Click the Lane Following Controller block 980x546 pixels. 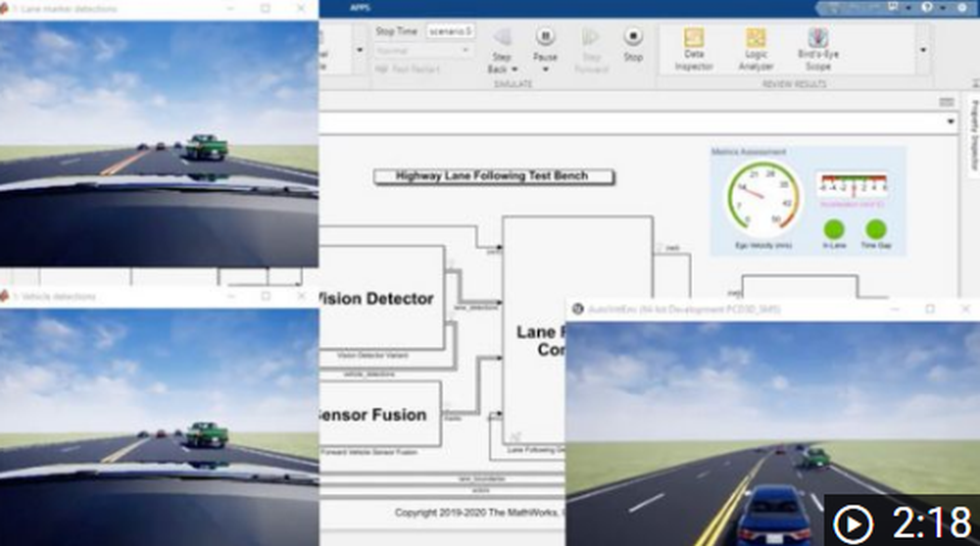click(x=577, y=330)
